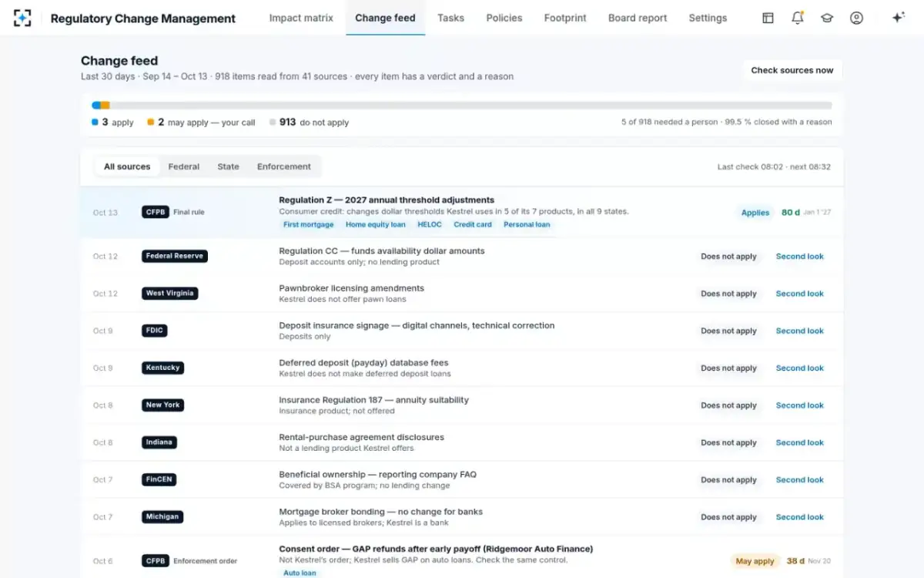Open the graduation cap learning icon

827,18
